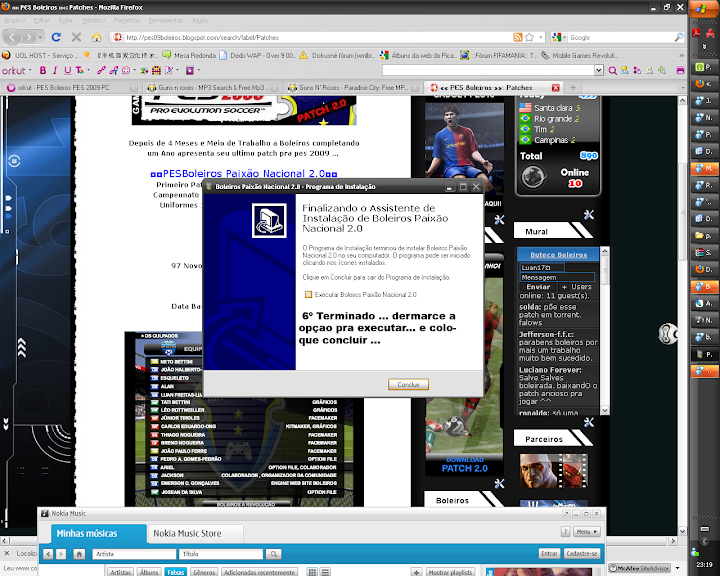Click Nokia Music home icon

79,554
